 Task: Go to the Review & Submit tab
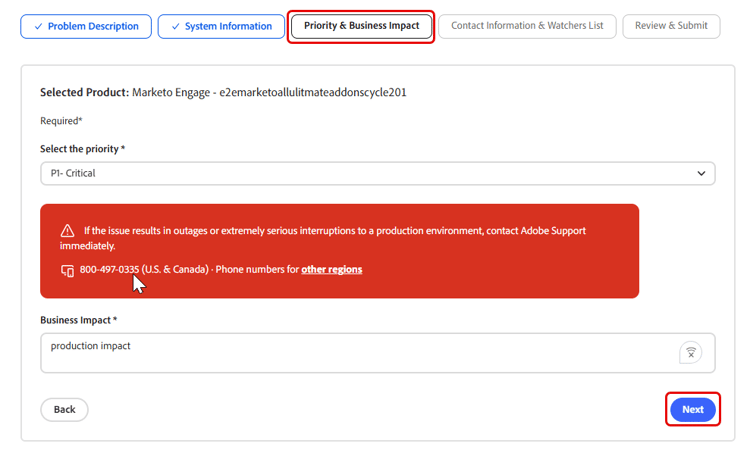[671, 26]
